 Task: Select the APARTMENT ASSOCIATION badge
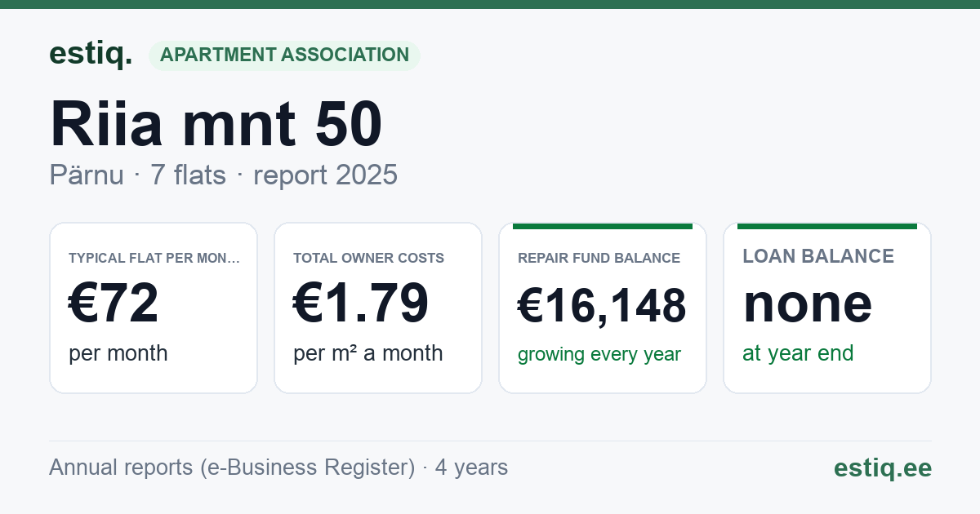point(284,55)
